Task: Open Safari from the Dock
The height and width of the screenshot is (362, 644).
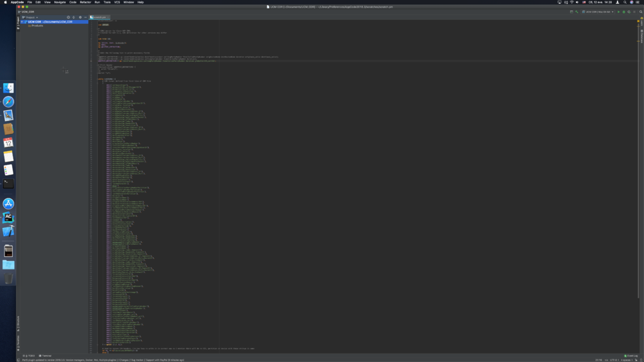Action: tap(8, 102)
